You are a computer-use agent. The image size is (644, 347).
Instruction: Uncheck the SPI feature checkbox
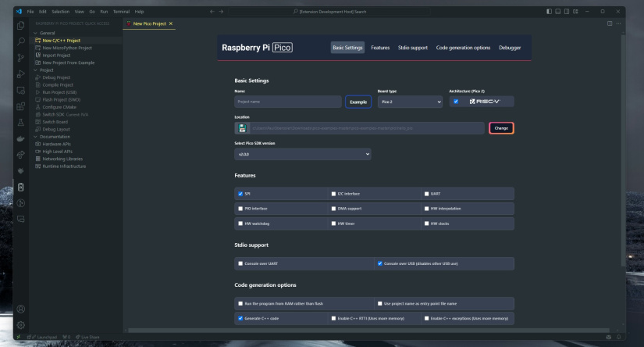pyautogui.click(x=240, y=193)
